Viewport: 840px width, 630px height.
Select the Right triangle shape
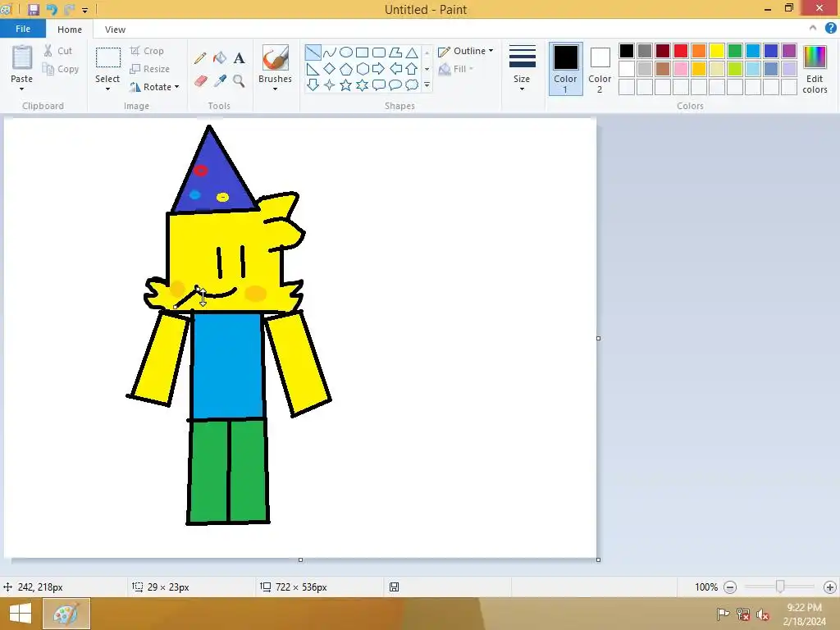tap(313, 69)
